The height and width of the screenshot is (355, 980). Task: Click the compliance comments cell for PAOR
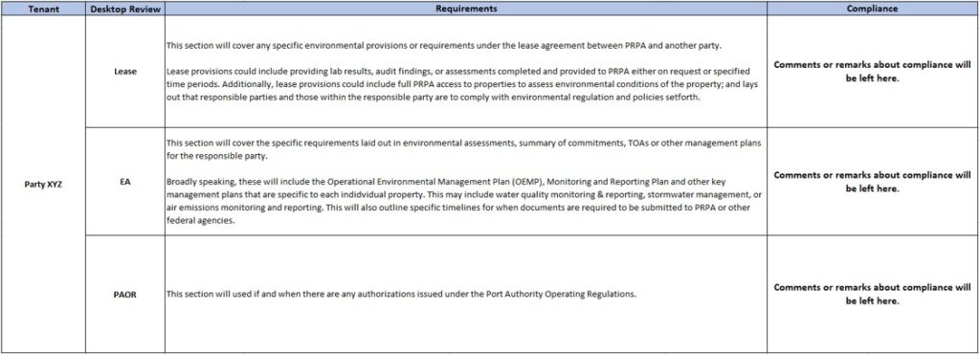pyautogui.click(x=873, y=294)
